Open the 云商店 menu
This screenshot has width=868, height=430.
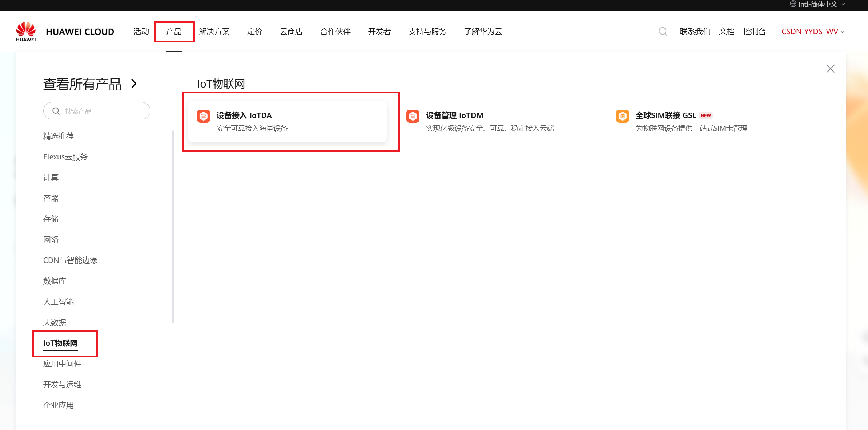291,32
